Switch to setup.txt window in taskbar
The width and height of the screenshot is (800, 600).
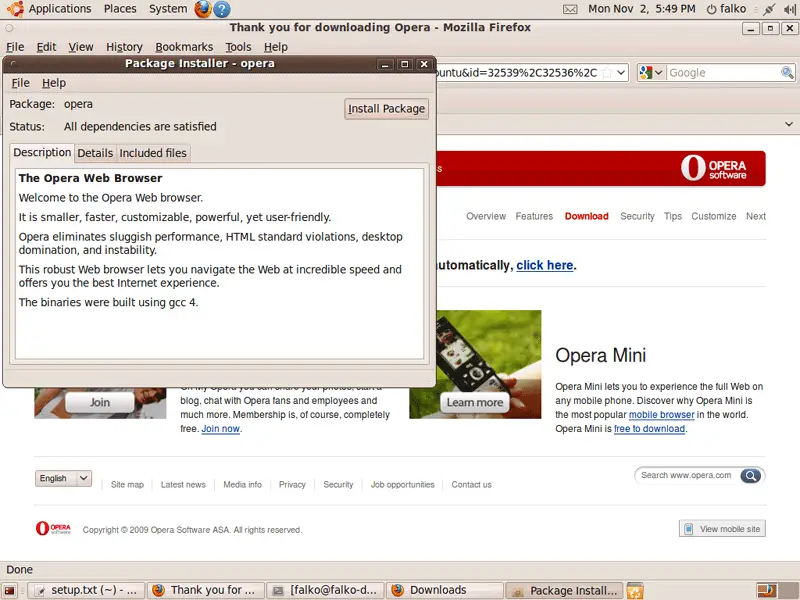(86, 591)
